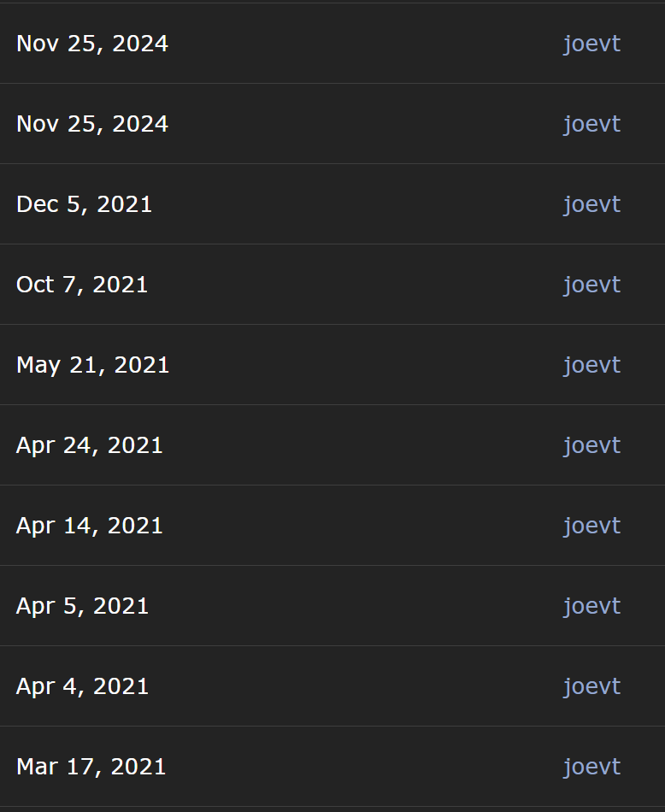Image resolution: width=665 pixels, height=812 pixels.
Task: Select the Mar 17, 2021 date text
Action: (91, 767)
